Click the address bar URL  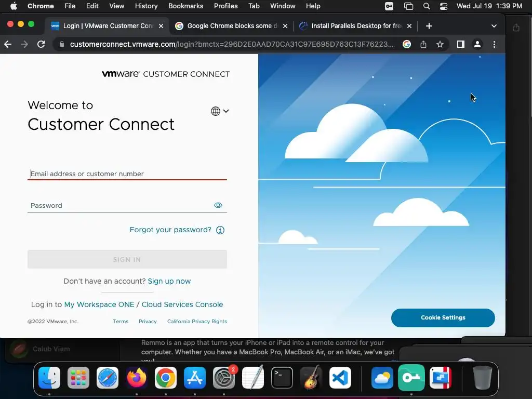(232, 44)
